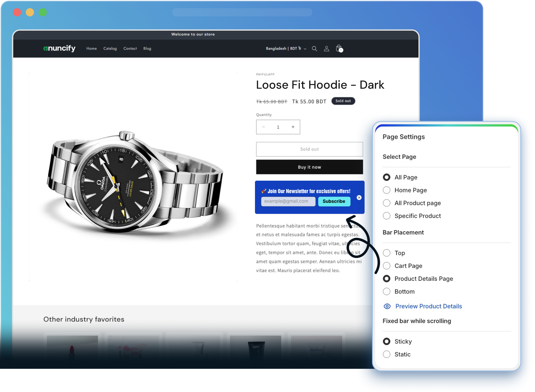
Task: Open the customer account page
Action: coord(326,49)
